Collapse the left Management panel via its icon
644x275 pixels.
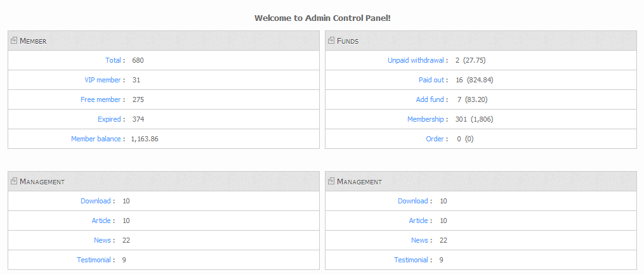pyautogui.click(x=14, y=181)
